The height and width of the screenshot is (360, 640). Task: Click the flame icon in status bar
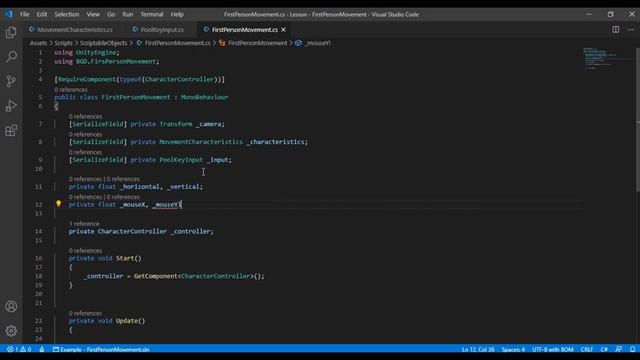[42, 349]
